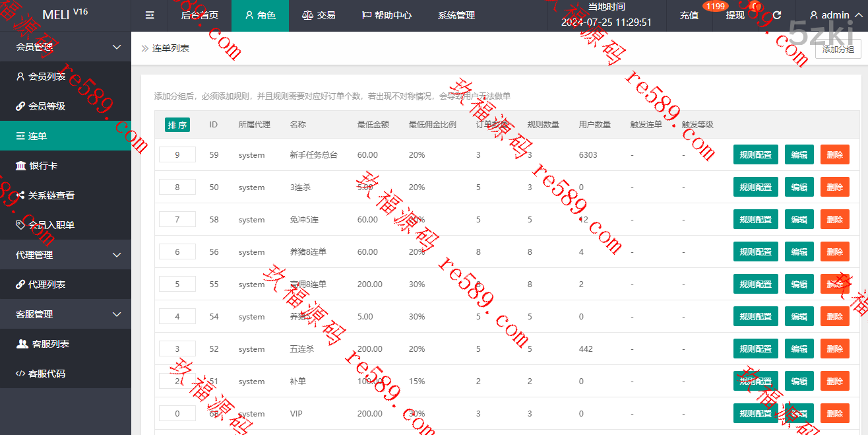Collapse the 会员管理 sidebar section
Viewport: 868px width, 435px height.
pyautogui.click(x=117, y=47)
